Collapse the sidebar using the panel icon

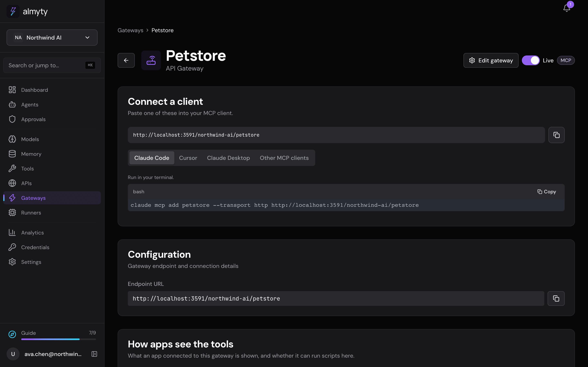pyautogui.click(x=94, y=354)
